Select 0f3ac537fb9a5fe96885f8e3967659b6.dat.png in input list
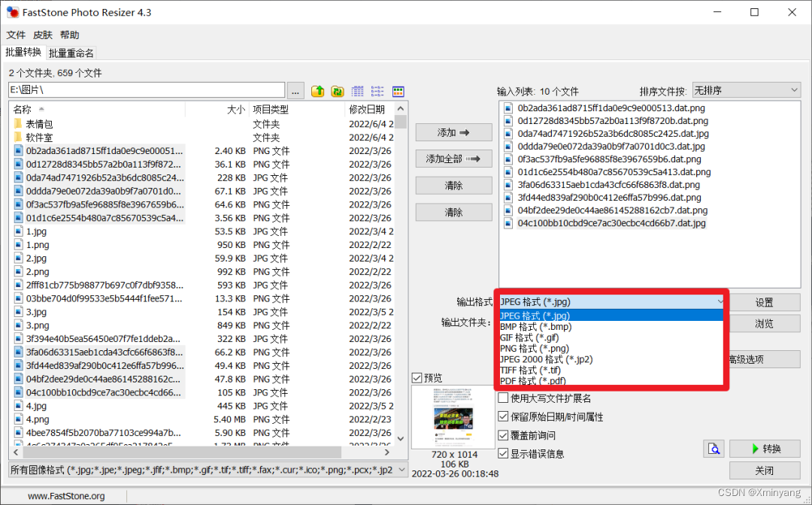812x505 pixels. [610, 159]
